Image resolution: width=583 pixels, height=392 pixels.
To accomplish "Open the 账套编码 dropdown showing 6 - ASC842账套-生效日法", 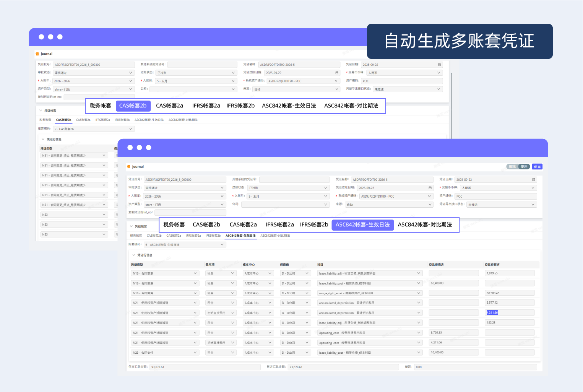I will tap(185, 245).
